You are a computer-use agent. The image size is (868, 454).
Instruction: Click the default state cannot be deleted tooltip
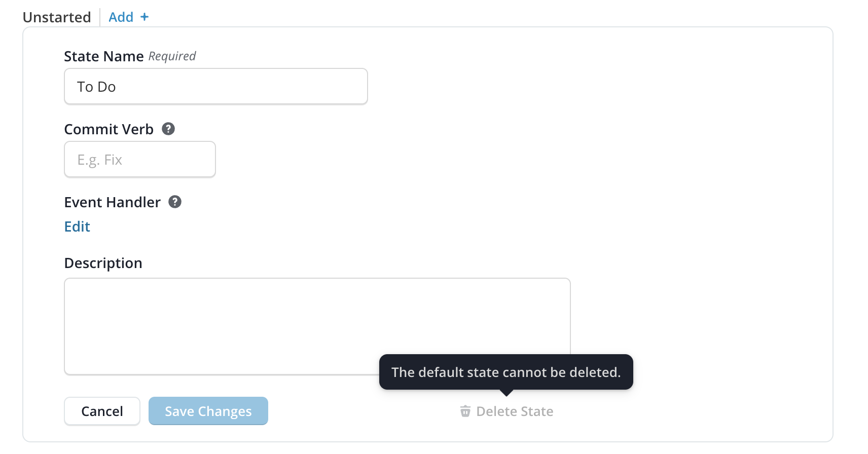pyautogui.click(x=505, y=372)
